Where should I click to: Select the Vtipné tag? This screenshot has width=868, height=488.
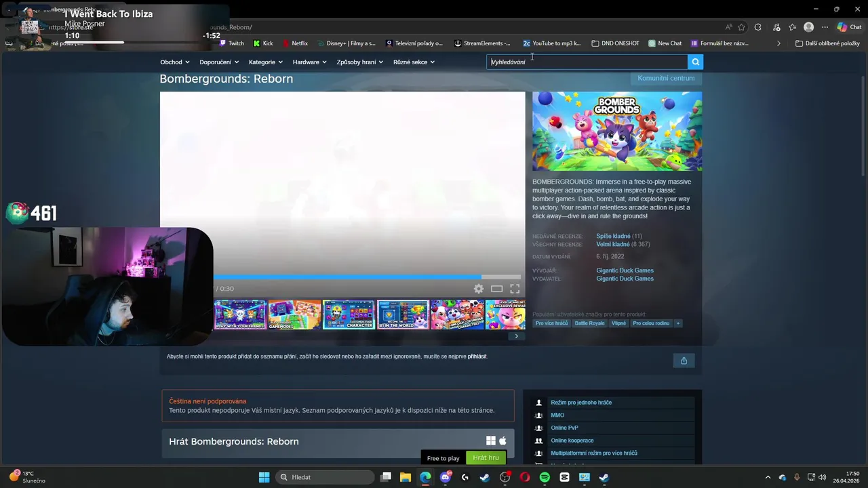pos(618,323)
